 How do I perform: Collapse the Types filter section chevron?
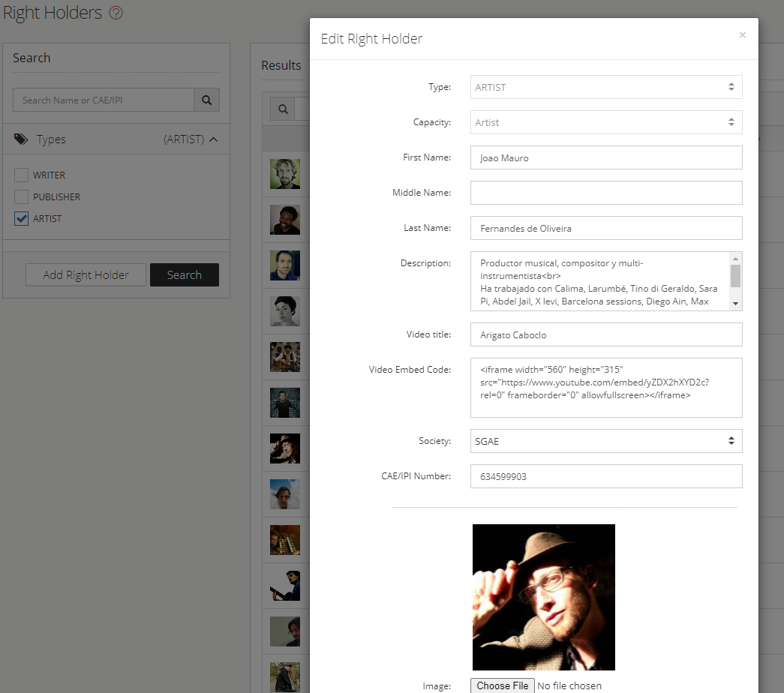(x=214, y=139)
